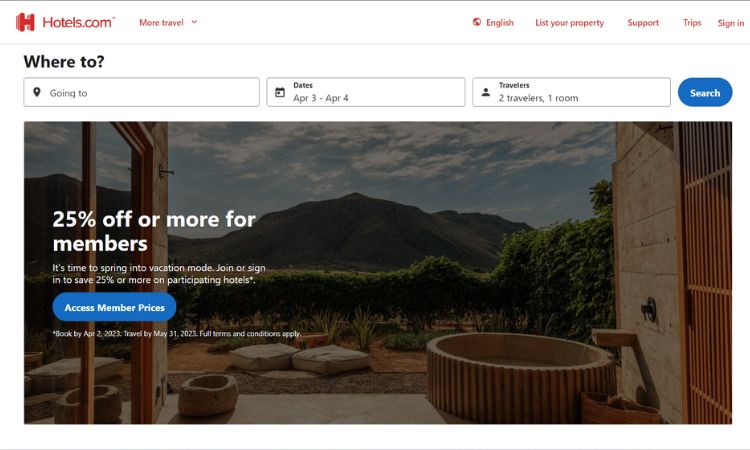Image resolution: width=750 pixels, height=450 pixels.
Task: Open List your property link
Action: 569,22
